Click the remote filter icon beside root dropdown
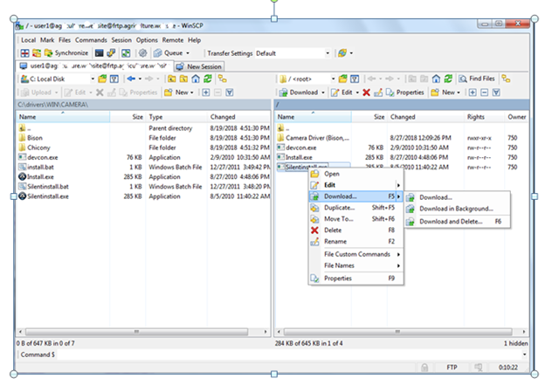Screen dimensions: 545x392 click(x=355, y=79)
